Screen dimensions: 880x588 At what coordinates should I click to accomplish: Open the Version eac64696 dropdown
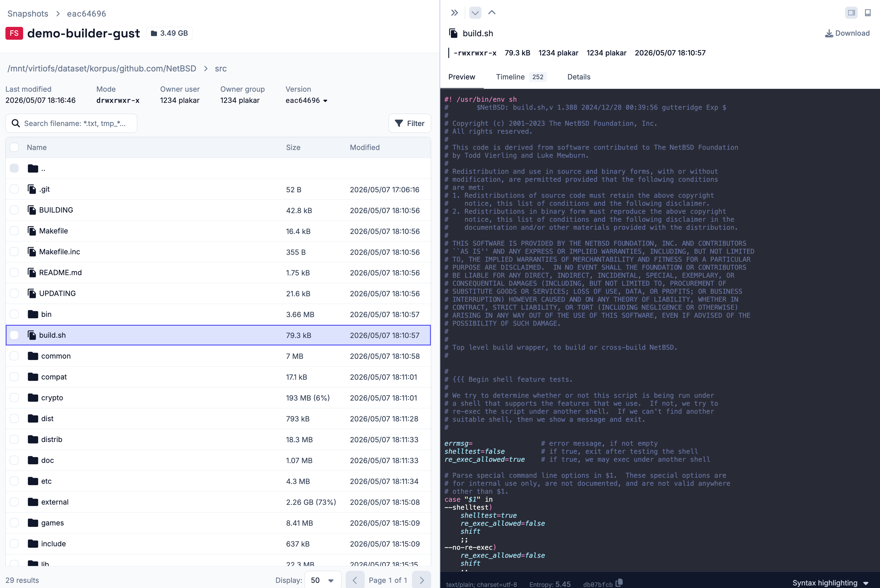(306, 101)
